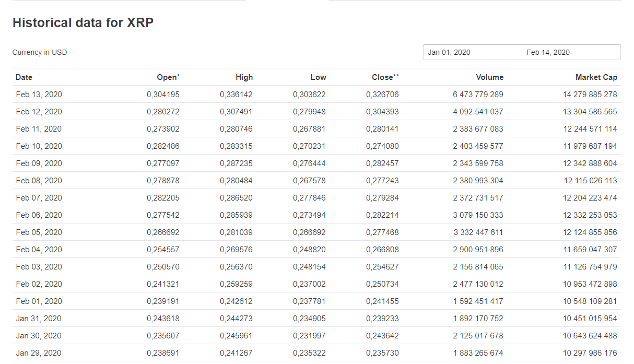Select the Feb 06, 2020 date cell
Screen dimensions: 634x364
(x=39, y=215)
